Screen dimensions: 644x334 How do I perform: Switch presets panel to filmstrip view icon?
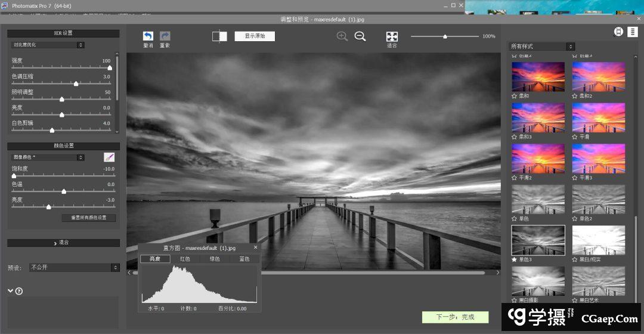click(619, 32)
